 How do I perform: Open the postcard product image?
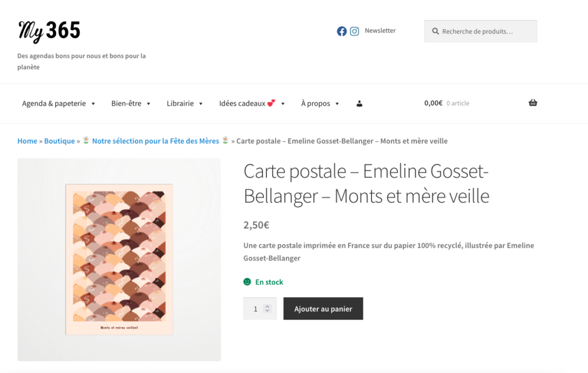click(x=119, y=259)
